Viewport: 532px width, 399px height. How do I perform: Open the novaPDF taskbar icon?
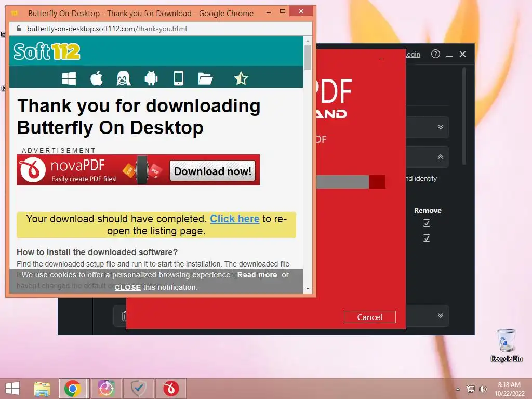[x=170, y=389]
